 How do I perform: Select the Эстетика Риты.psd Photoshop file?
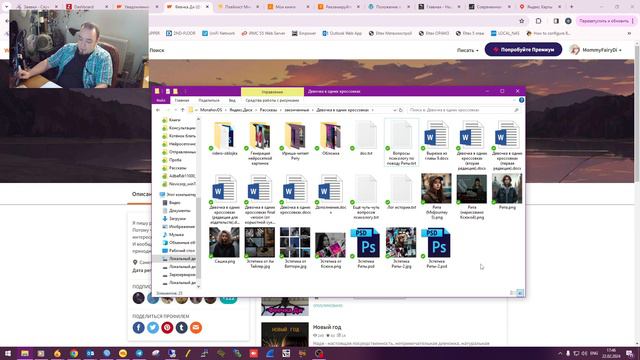pyautogui.click(x=366, y=248)
